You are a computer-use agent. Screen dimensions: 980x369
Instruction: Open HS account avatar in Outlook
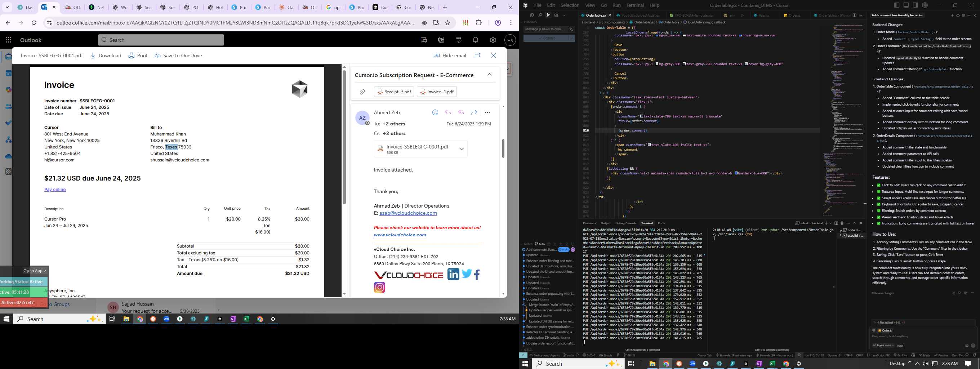tap(510, 40)
